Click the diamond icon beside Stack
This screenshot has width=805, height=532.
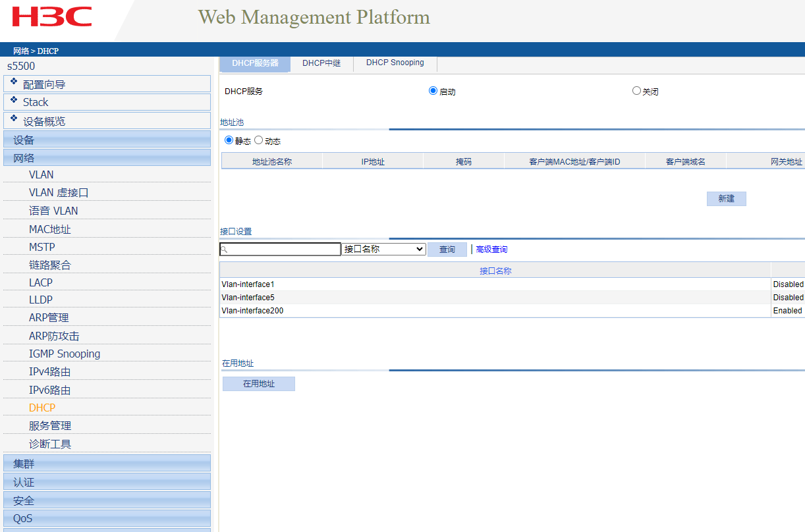tap(14, 100)
